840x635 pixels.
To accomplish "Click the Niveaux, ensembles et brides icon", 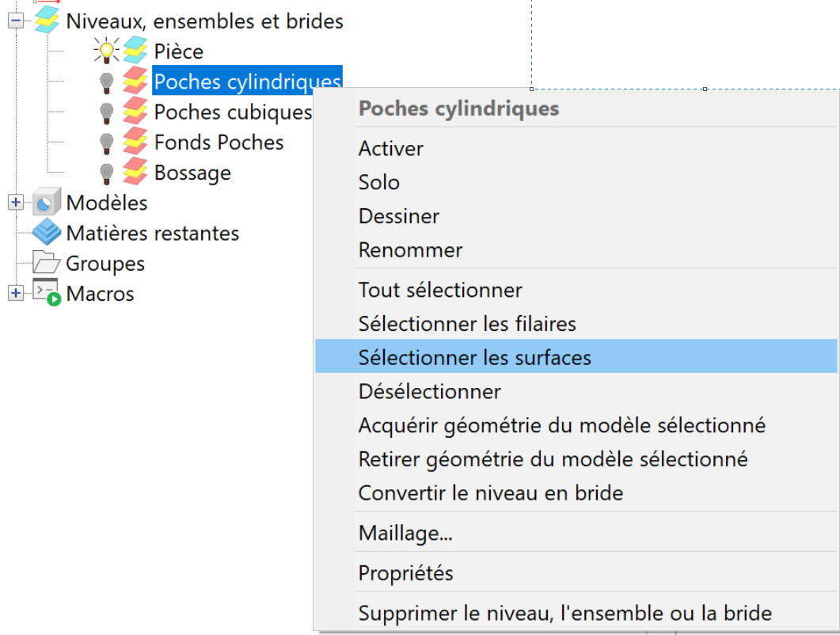I will click(x=47, y=21).
